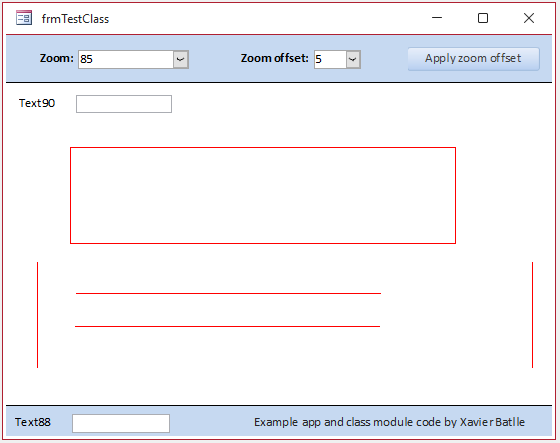Image resolution: width=560 pixels, height=443 pixels.
Task: Click the Text88 label
Action: 33,422
